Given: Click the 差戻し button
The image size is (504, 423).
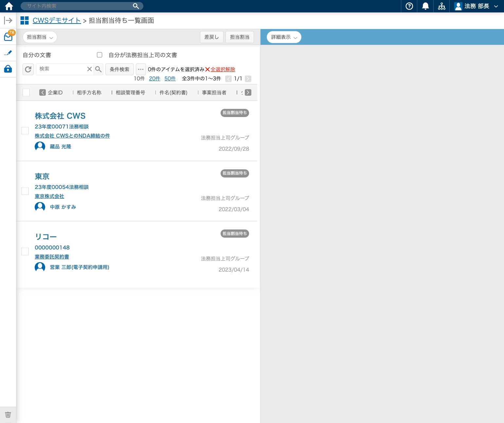Looking at the screenshot, I should coord(211,37).
